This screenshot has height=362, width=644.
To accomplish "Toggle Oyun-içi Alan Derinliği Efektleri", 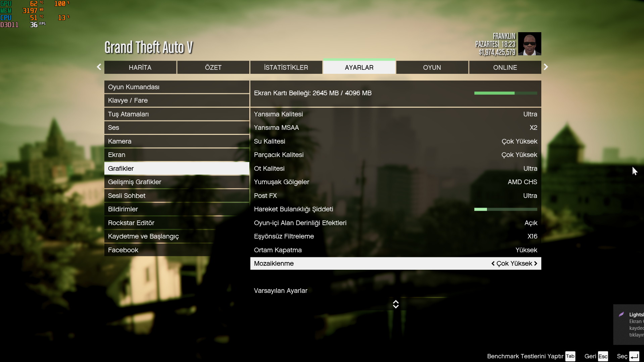I will [396, 223].
